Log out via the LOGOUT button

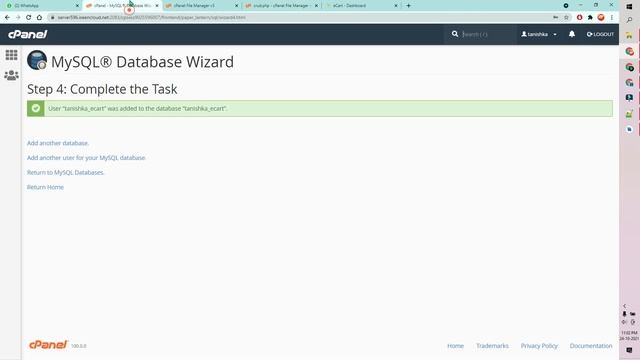tap(600, 34)
